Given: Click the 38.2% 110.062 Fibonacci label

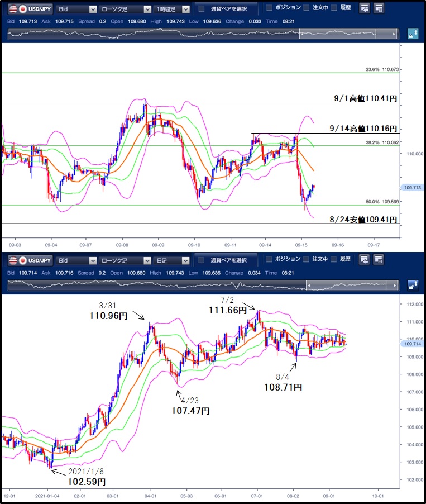Looking at the screenshot, I should click(382, 142).
